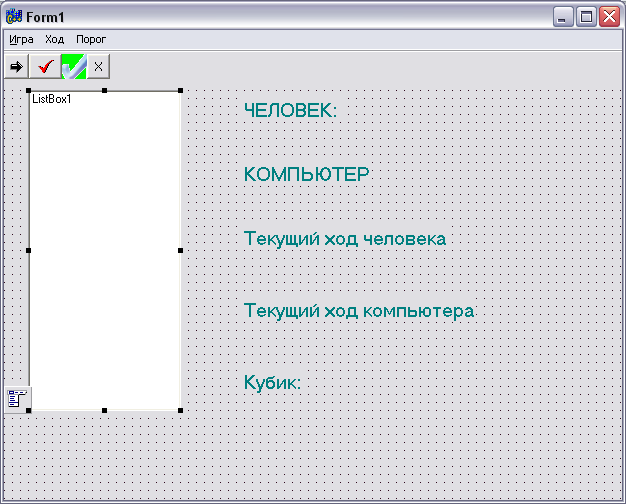Maximize the Form1 window

pyautogui.click(x=586, y=17)
